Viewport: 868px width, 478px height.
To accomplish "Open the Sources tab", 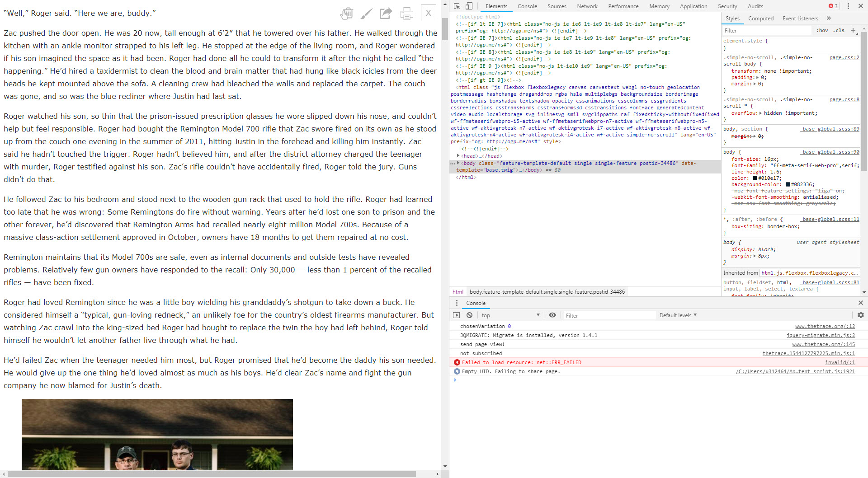I will [x=557, y=6].
